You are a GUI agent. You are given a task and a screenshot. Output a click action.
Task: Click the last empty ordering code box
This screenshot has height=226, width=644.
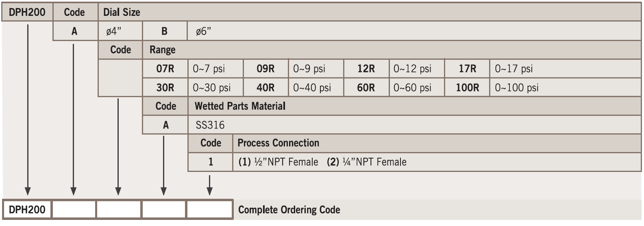tap(209, 210)
